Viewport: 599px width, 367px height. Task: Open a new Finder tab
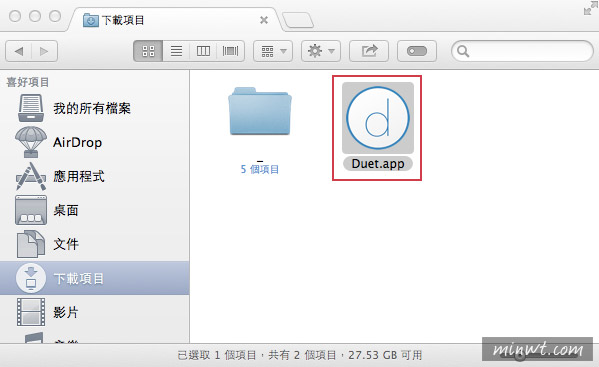(298, 20)
